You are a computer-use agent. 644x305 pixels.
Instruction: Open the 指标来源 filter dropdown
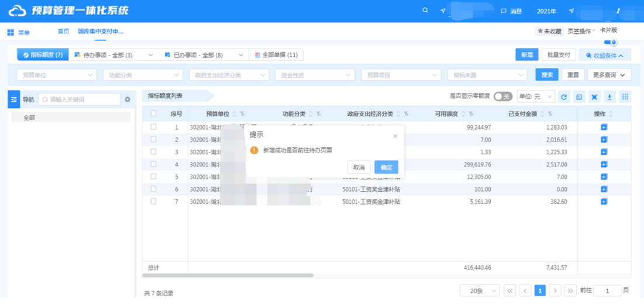click(487, 75)
